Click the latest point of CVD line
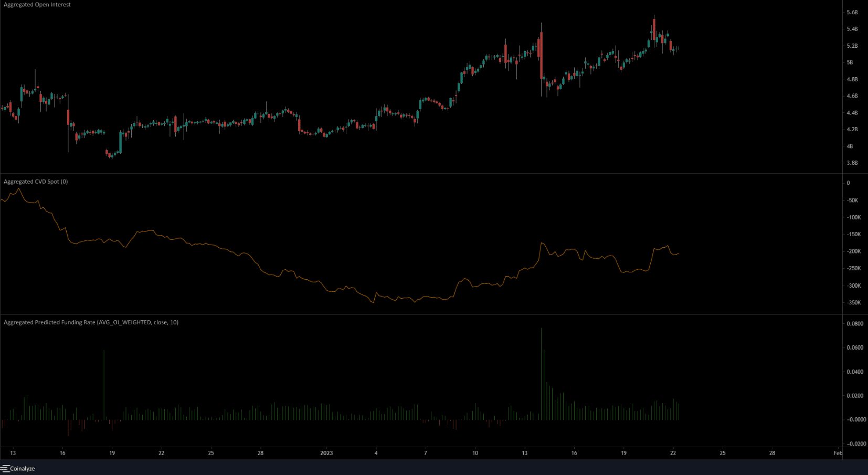868x475 pixels. [x=679, y=254]
